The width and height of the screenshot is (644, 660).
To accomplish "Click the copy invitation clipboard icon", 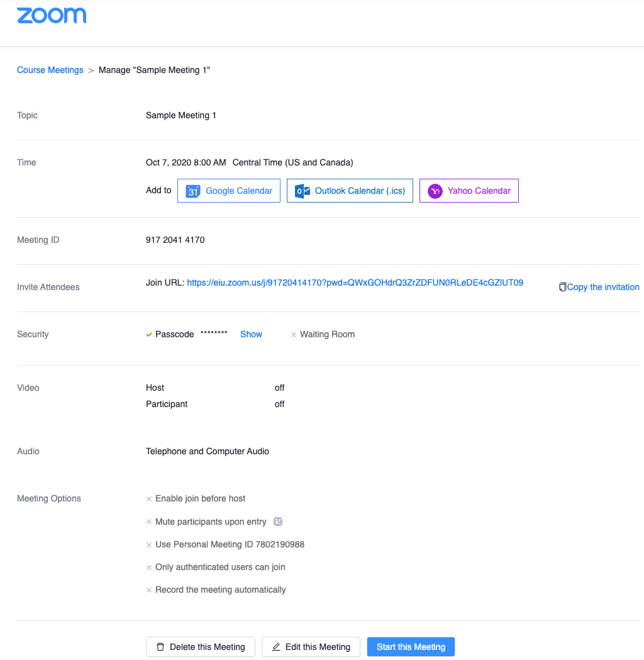I will point(562,287).
